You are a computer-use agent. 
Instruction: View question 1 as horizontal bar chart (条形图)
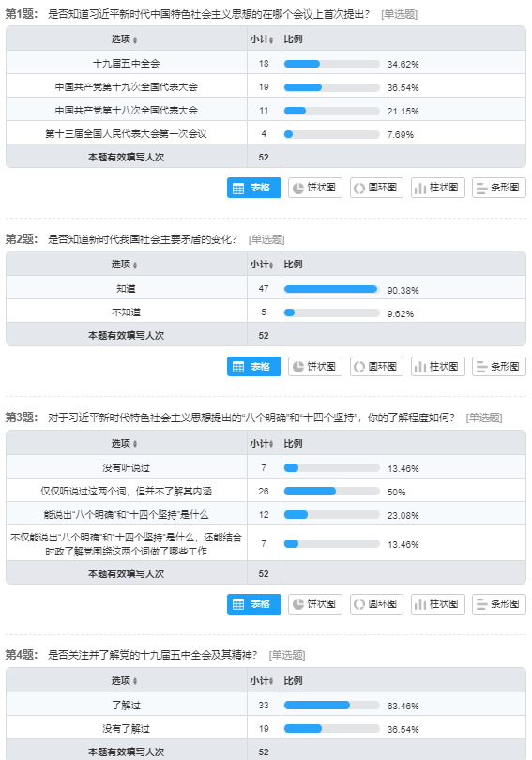498,188
